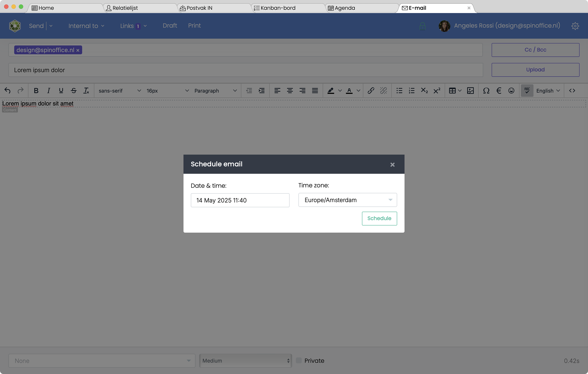Viewport: 588px width, 374px height.
Task: Open the Kanban-bord tab
Action: click(278, 8)
